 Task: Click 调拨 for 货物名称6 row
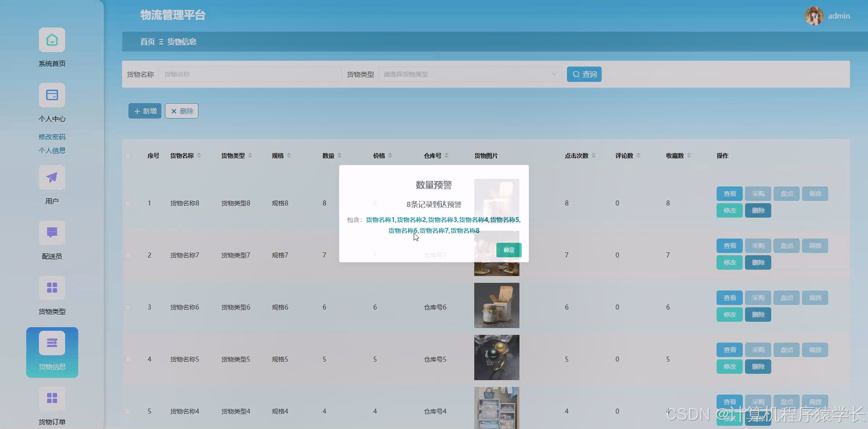(x=815, y=298)
